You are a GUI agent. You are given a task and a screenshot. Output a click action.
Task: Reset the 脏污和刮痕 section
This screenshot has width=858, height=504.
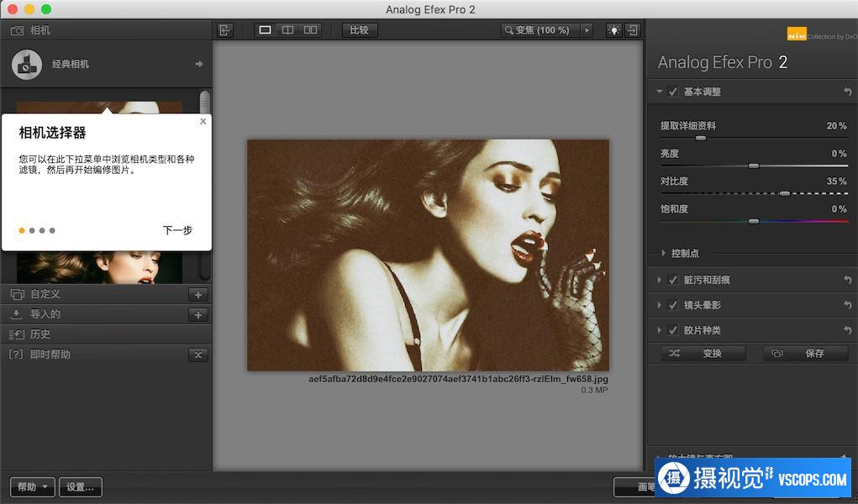848,280
